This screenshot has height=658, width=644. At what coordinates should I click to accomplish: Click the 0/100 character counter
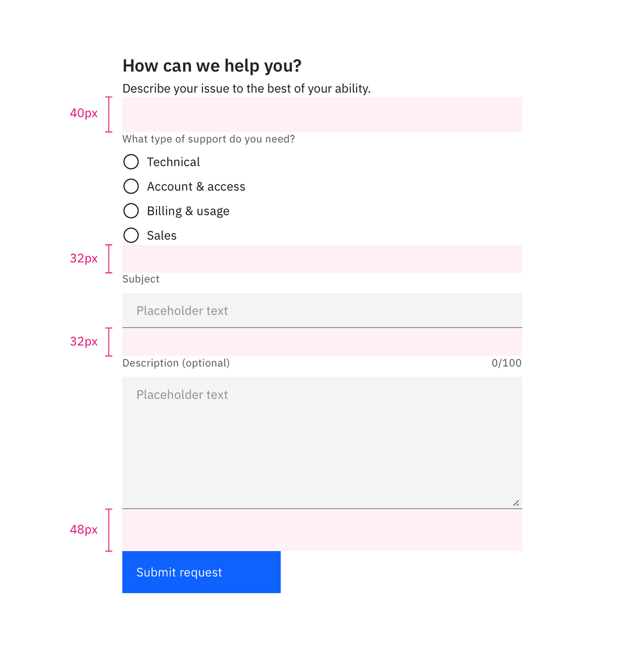click(x=506, y=363)
